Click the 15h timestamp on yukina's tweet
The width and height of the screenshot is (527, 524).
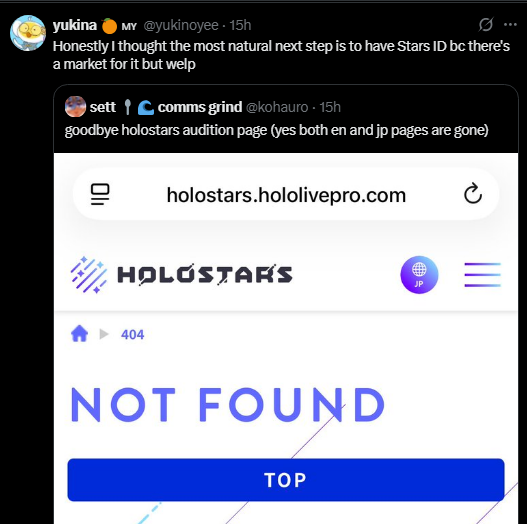[240, 25]
